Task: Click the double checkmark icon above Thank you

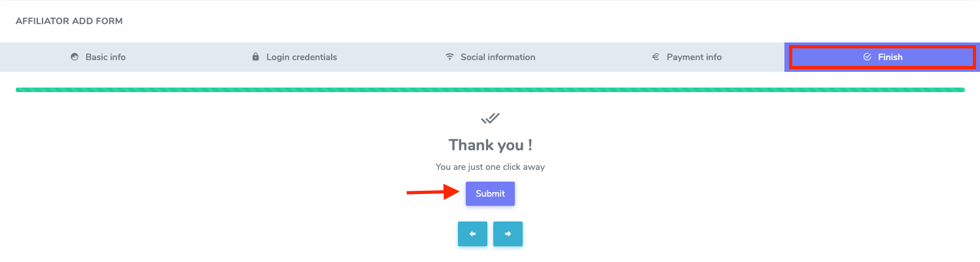Action: (490, 118)
